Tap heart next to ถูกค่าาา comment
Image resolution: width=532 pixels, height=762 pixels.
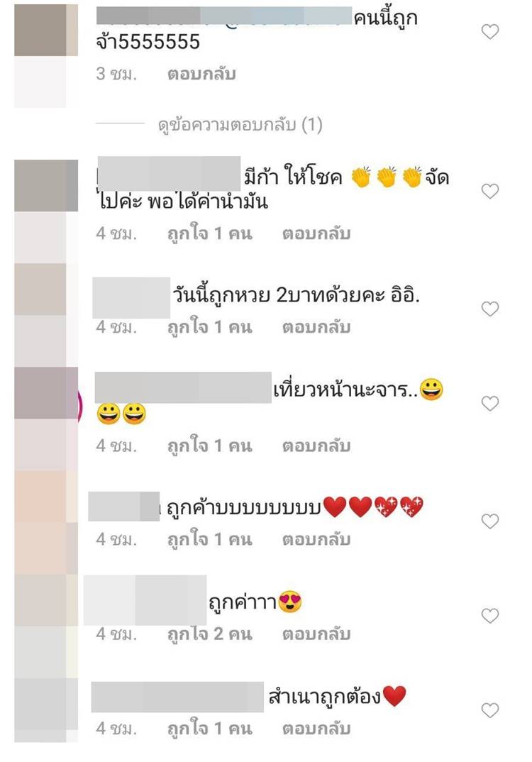(489, 616)
